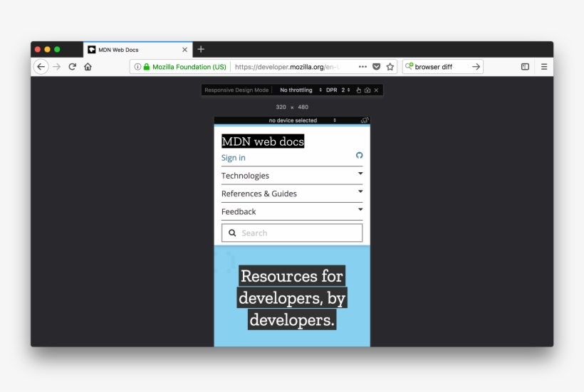Take a screenshot of the viewport
Image resolution: width=584 pixels, height=392 pixels.
coord(367,90)
